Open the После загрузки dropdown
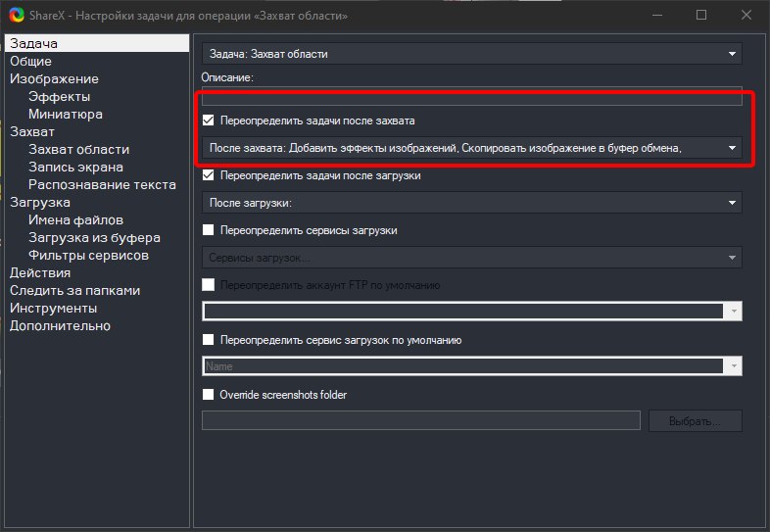The width and height of the screenshot is (770, 532). pyautogui.click(x=471, y=203)
